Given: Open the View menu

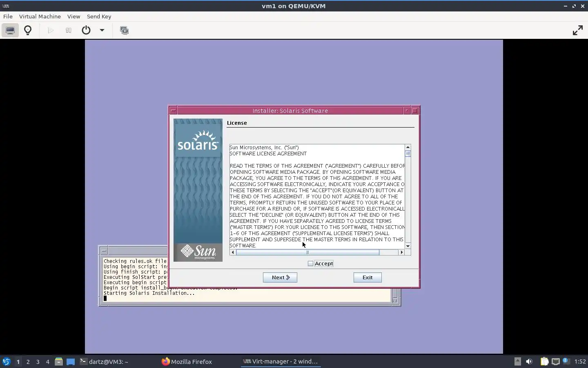Looking at the screenshot, I should pyautogui.click(x=73, y=16).
